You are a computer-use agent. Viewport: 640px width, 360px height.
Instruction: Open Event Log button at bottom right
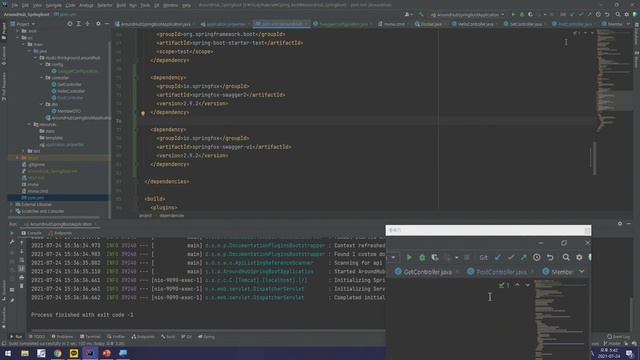point(618,337)
